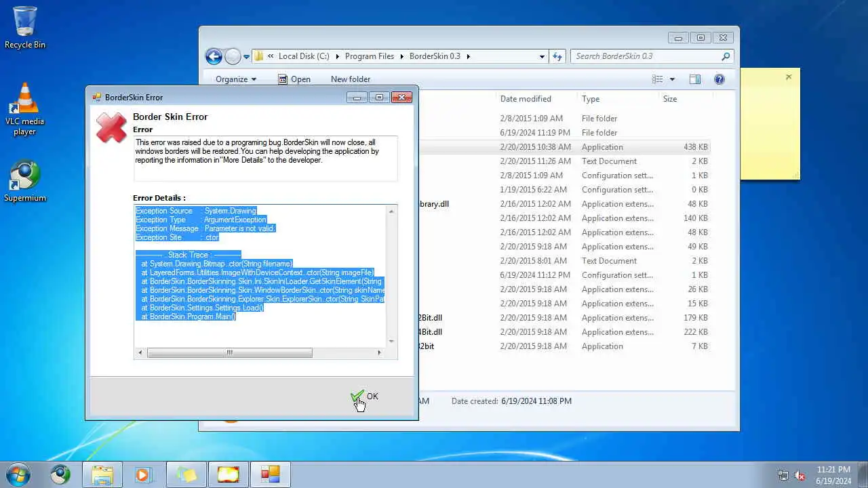Click the Windows Media Player taskbar icon
This screenshot has height=488, width=868.
(144, 474)
